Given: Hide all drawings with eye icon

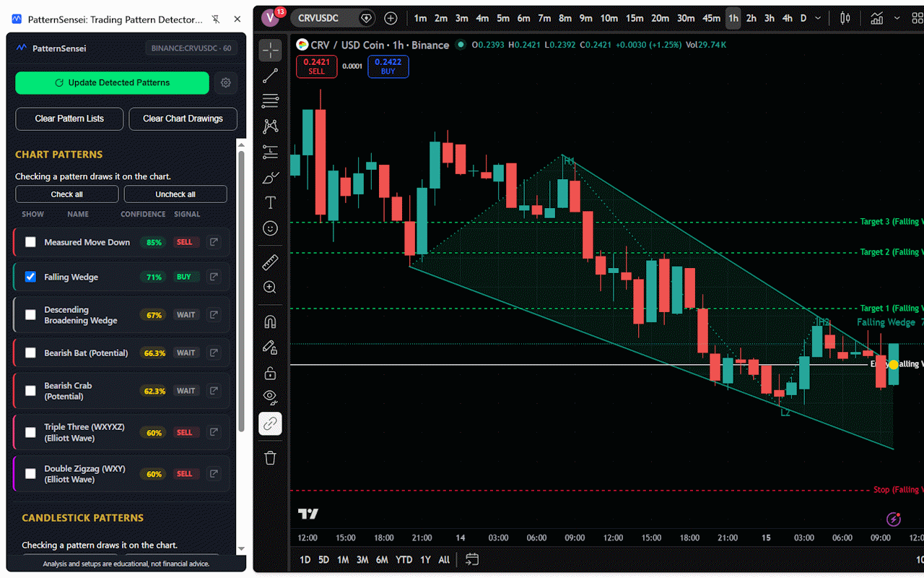Looking at the screenshot, I should tap(270, 396).
